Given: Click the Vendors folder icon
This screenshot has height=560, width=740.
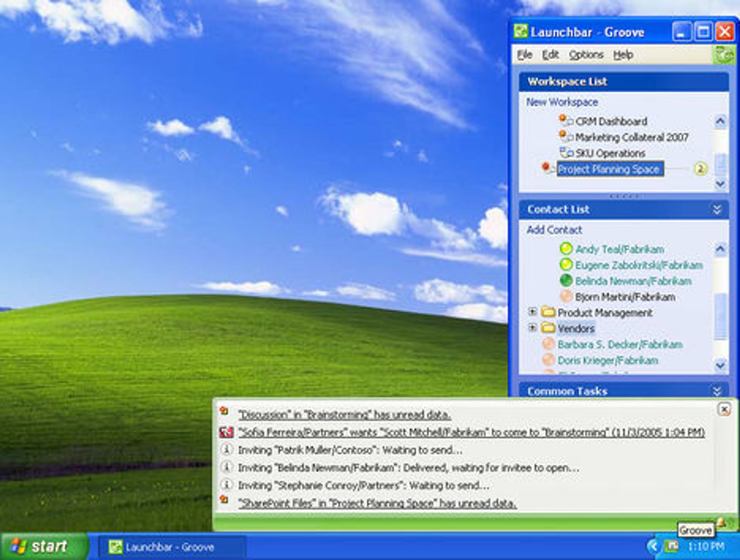Looking at the screenshot, I should (x=548, y=328).
